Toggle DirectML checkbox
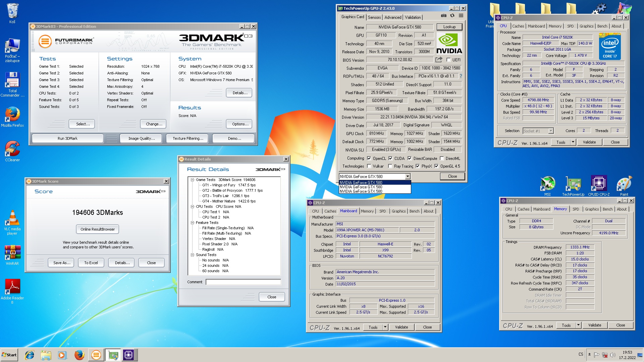This screenshot has height=362, width=644. coord(442,159)
